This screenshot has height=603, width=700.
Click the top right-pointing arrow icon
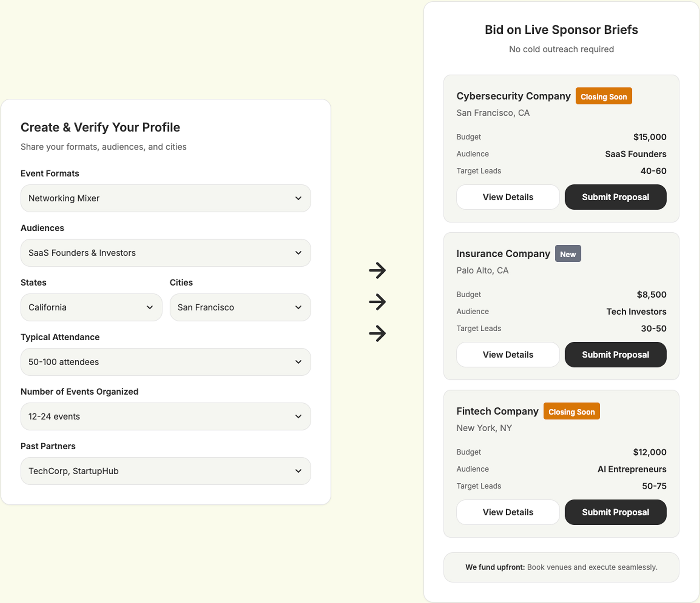click(x=377, y=270)
